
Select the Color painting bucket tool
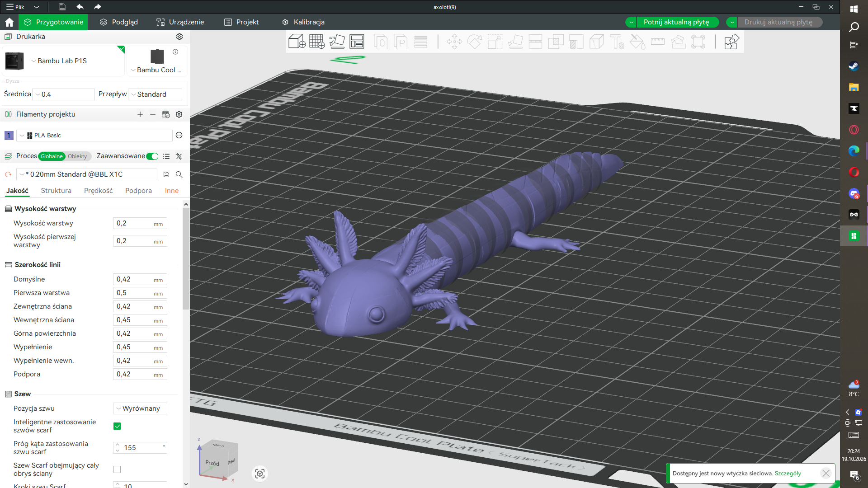click(637, 42)
